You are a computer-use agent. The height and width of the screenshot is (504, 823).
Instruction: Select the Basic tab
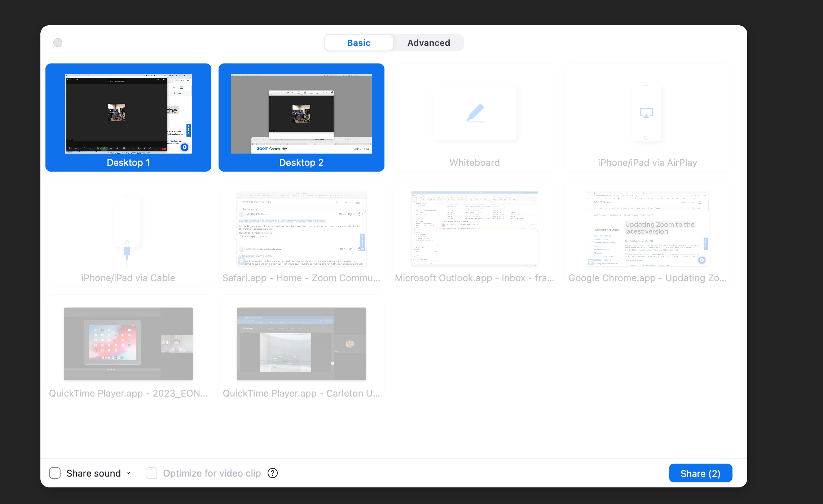coord(358,43)
